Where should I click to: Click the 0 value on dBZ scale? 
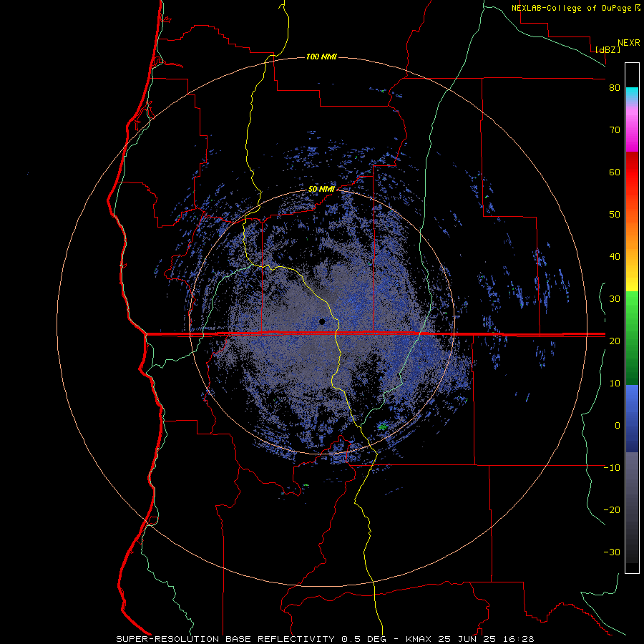click(x=618, y=426)
